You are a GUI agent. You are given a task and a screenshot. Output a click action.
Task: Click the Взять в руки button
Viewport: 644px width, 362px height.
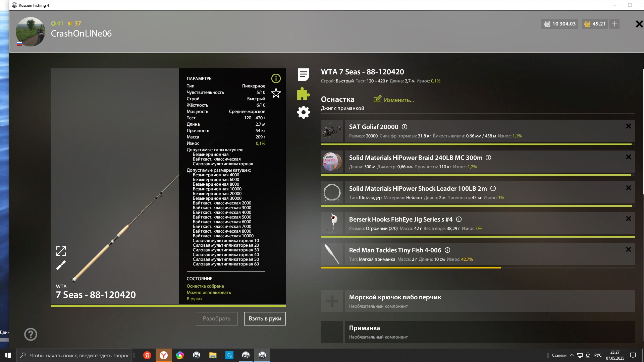[x=265, y=319]
